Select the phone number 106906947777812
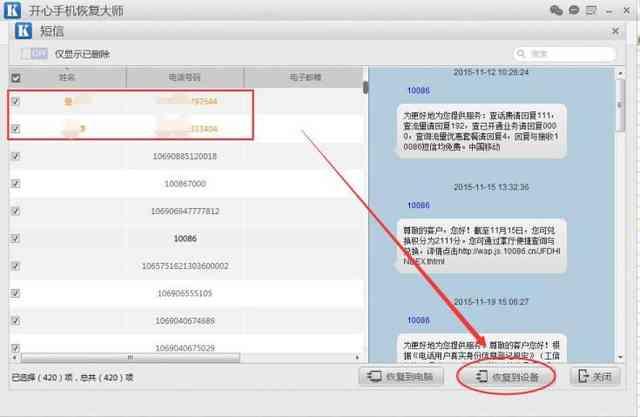 [x=185, y=211]
